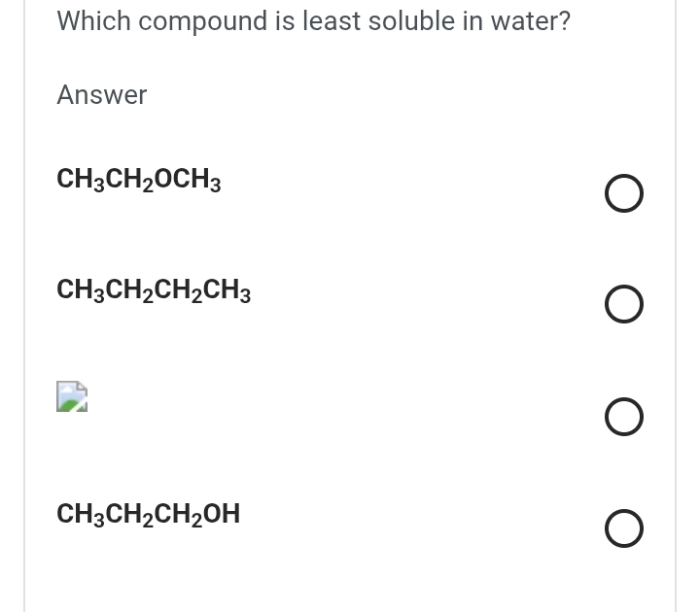Click the word "compound" in the question
This screenshot has height=612, width=700.
tap(193, 21)
